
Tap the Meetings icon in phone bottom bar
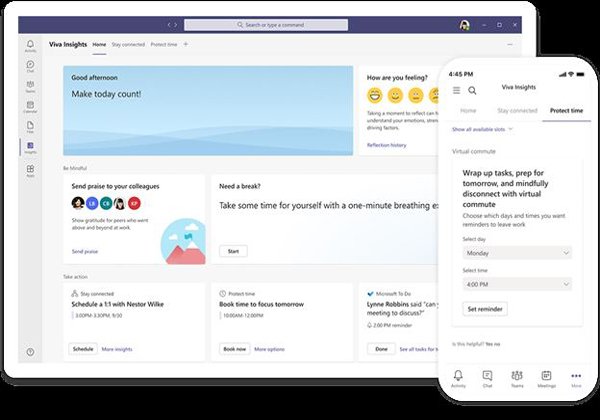(546, 377)
